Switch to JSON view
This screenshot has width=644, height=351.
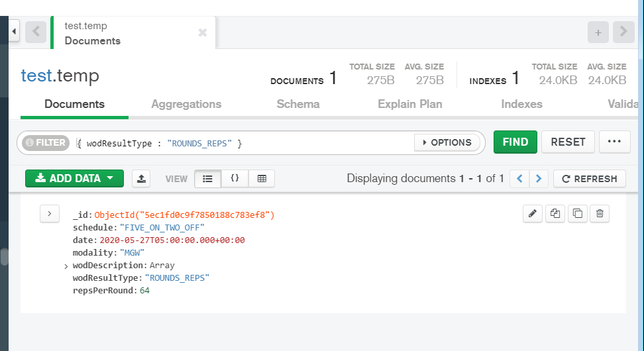235,178
